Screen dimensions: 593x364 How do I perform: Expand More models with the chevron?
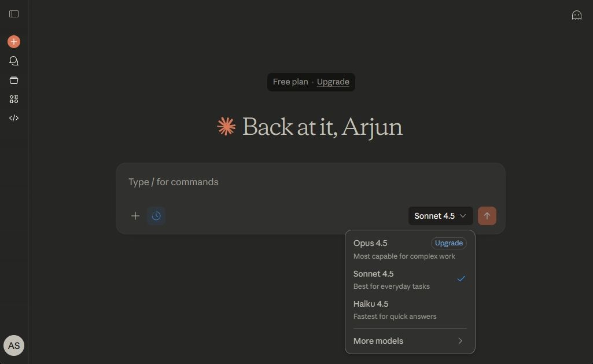[460, 341]
